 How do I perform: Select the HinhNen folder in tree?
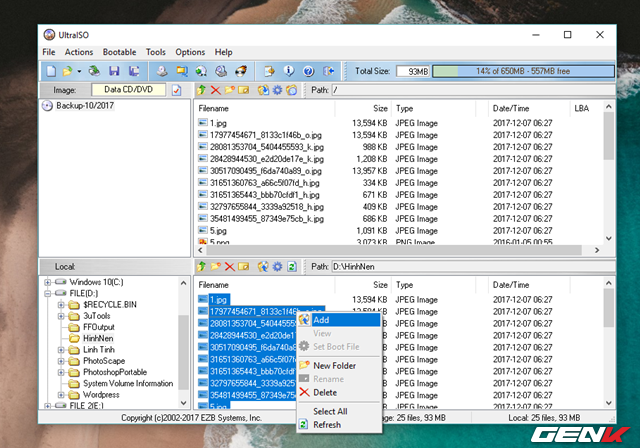pyautogui.click(x=98, y=338)
